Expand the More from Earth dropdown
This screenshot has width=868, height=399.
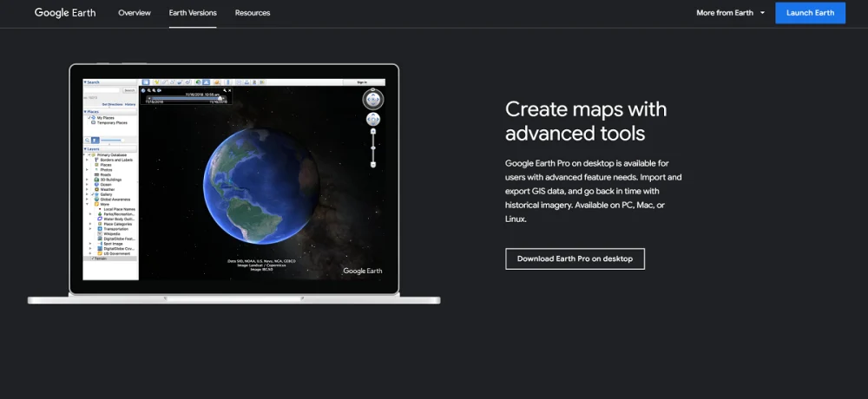[x=730, y=13]
